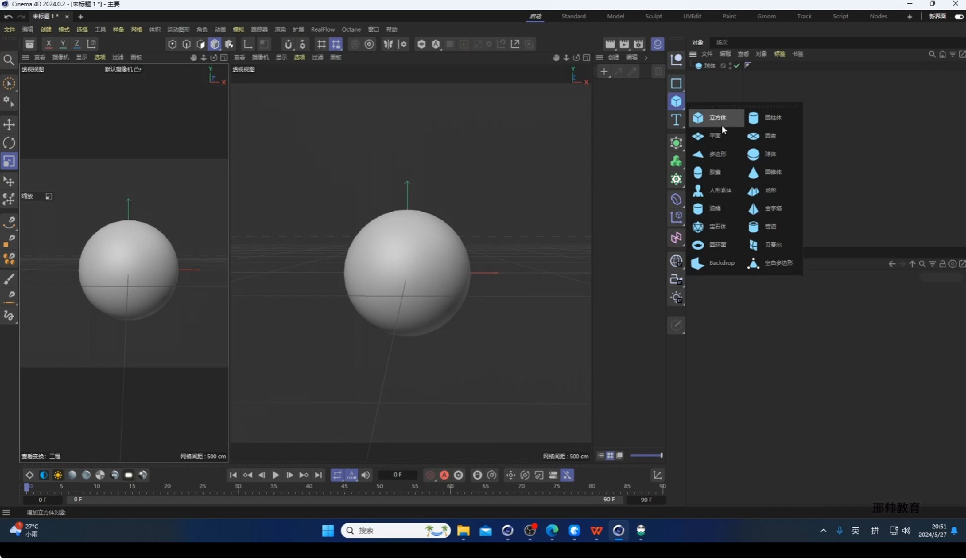Expand the hidden viewport menu chevron
Viewport: 966px width, 560px height.
click(647, 58)
